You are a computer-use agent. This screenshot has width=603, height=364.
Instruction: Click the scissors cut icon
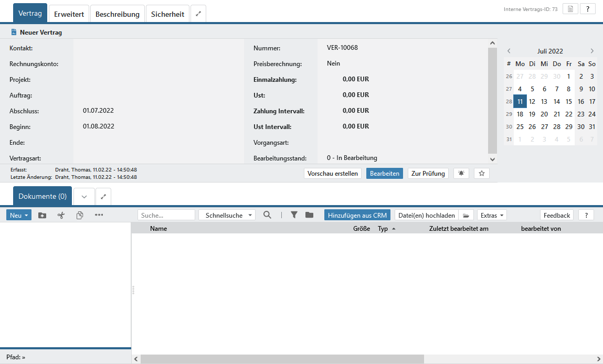point(61,215)
